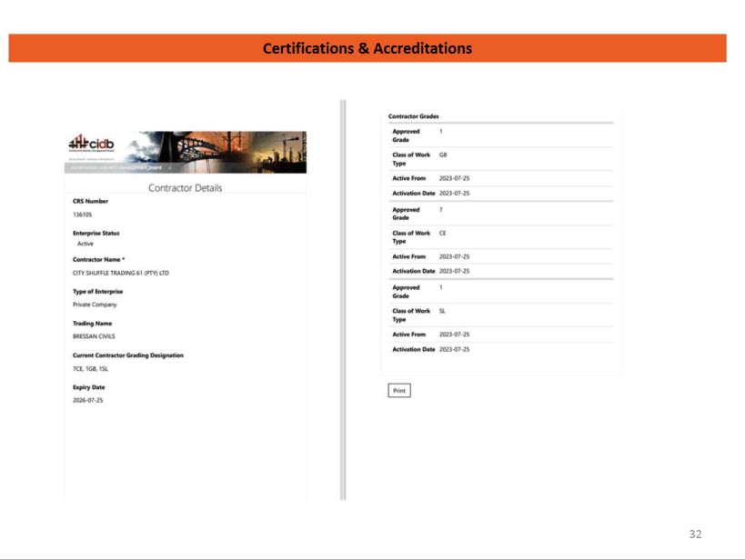Select the CRS Number value 136105
Viewport: 745px width, 560px height.
[x=83, y=215]
